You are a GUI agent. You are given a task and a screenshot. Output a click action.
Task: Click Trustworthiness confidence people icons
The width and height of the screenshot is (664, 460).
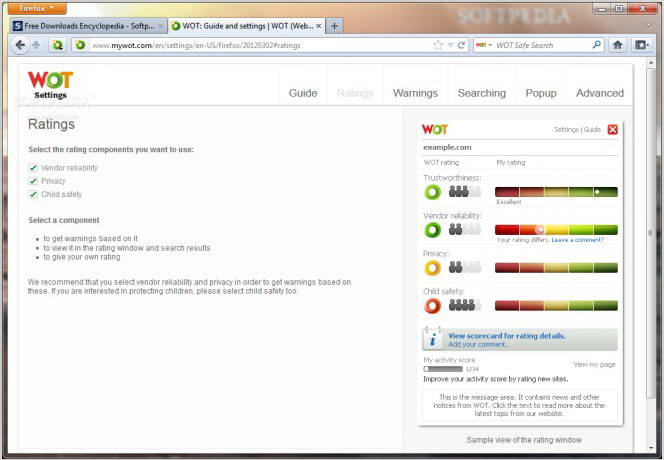(x=465, y=192)
